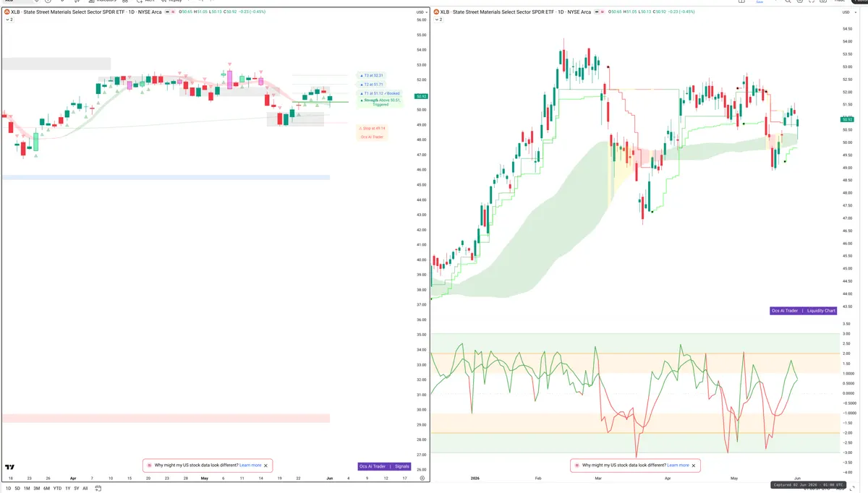Viewport: 868px width, 493px height.
Task: Click the info icon in right notice
Action: [x=576, y=466]
